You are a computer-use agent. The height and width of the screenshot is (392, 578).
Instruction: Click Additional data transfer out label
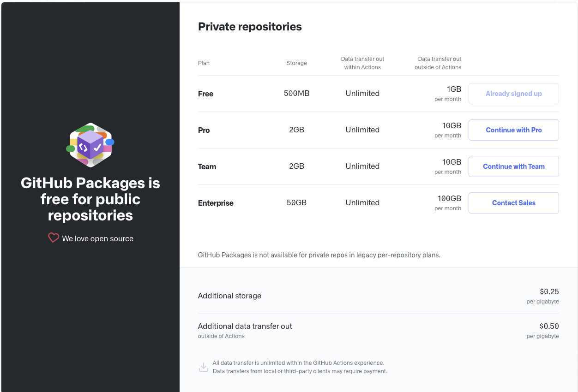(245, 326)
